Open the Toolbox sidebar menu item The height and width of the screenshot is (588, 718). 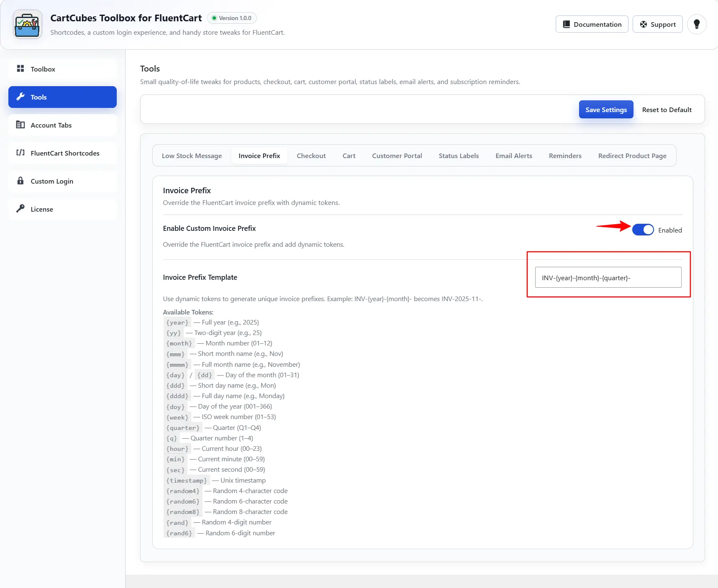(x=62, y=69)
